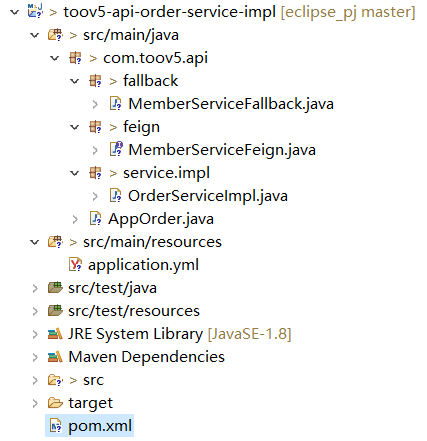Select the feign package label

pos(141,128)
